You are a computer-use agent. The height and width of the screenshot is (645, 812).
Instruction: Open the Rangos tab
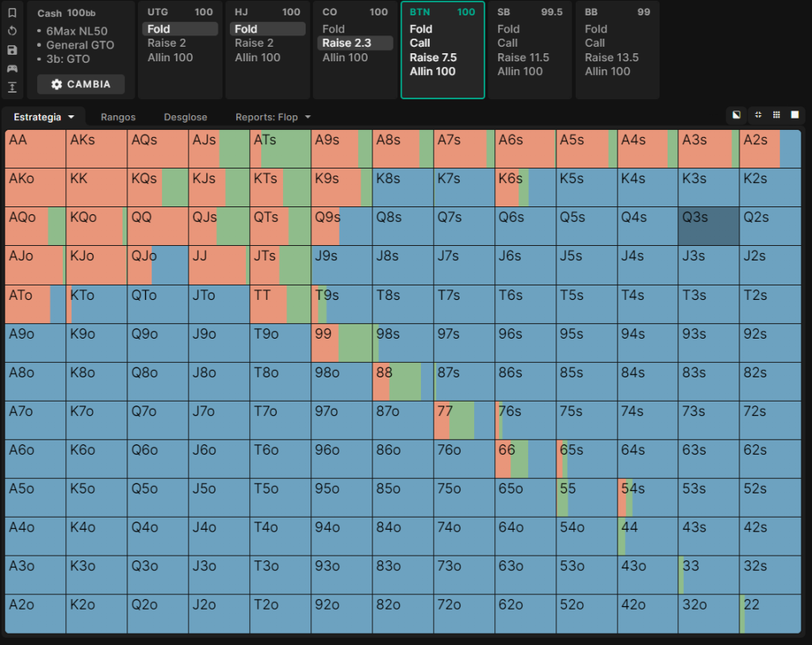click(118, 117)
